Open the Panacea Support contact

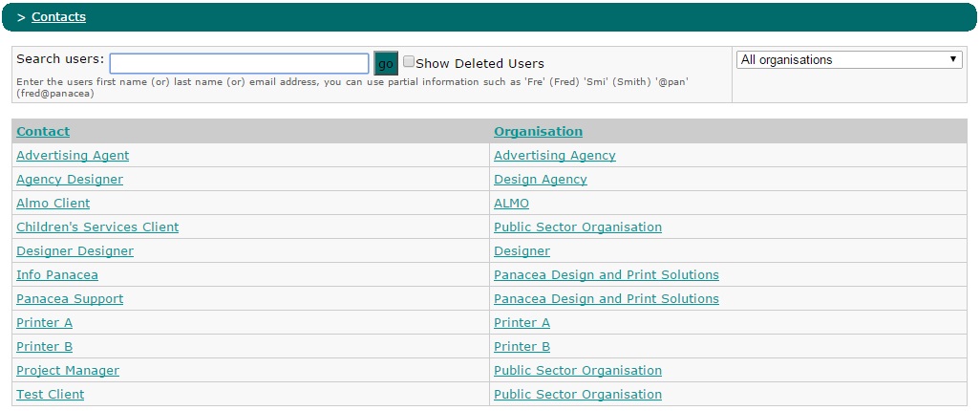[70, 299]
